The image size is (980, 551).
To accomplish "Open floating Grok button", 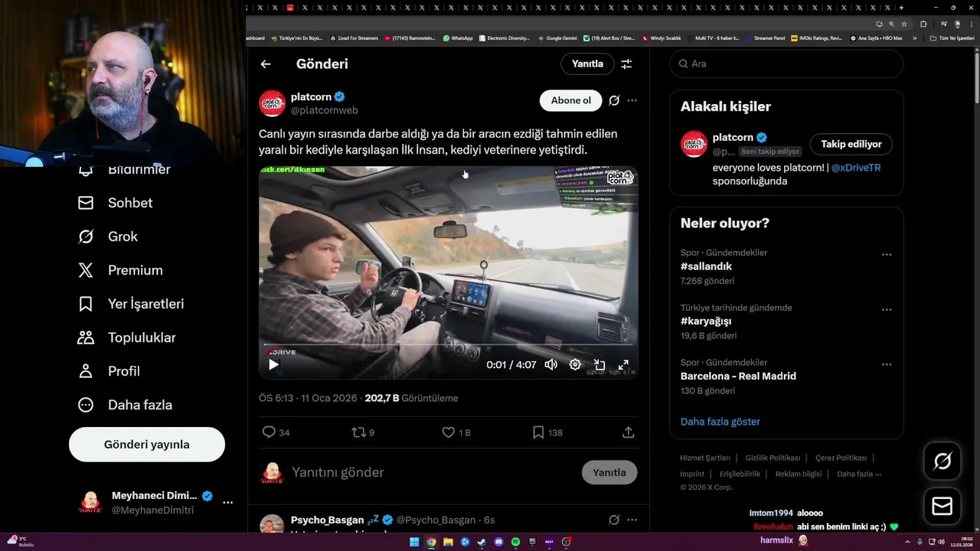I will coord(942,461).
